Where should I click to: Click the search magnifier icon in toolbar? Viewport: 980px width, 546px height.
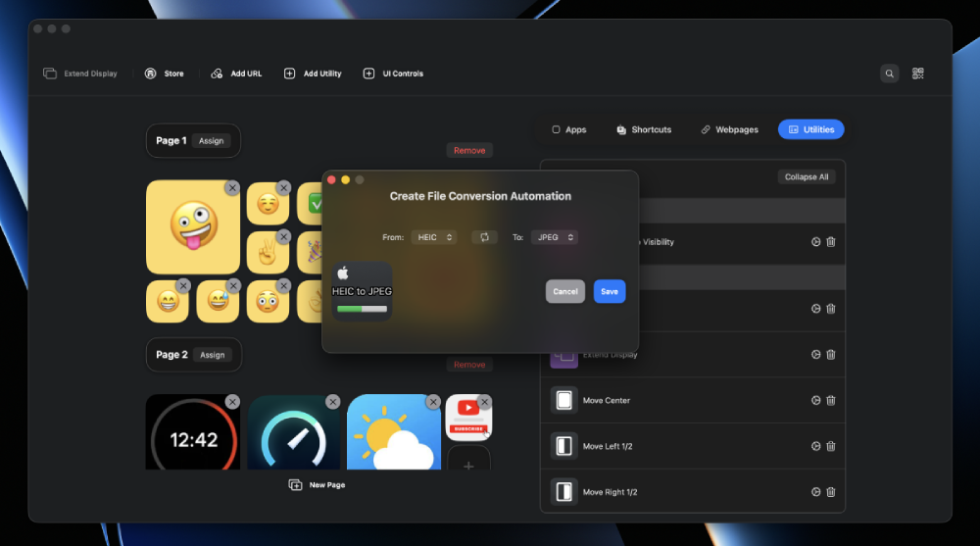click(x=889, y=74)
